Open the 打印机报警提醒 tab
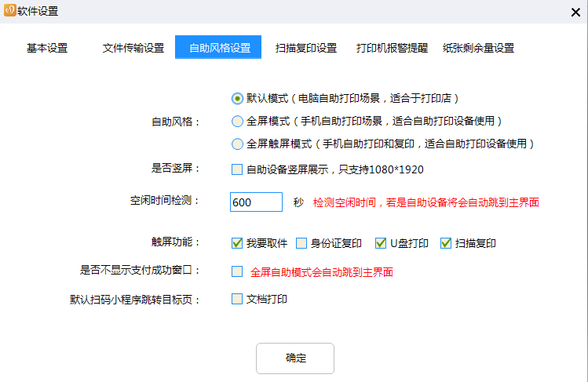 (x=392, y=48)
